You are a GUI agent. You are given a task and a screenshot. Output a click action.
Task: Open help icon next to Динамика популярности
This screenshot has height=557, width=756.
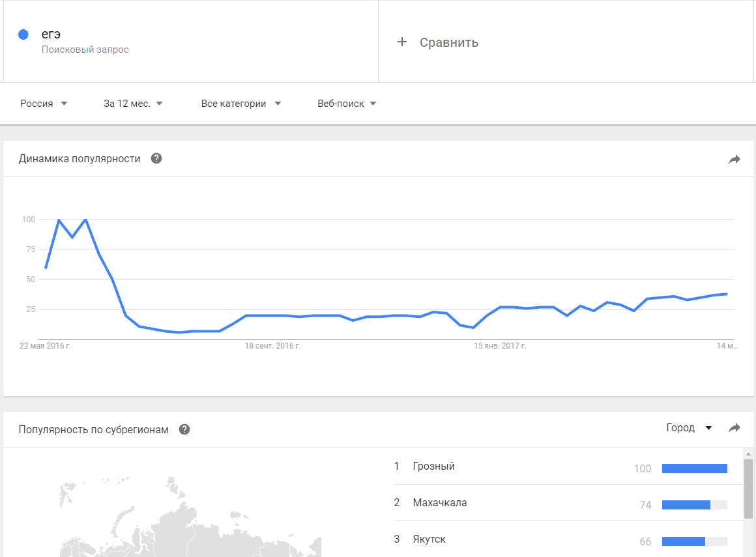pos(156,158)
